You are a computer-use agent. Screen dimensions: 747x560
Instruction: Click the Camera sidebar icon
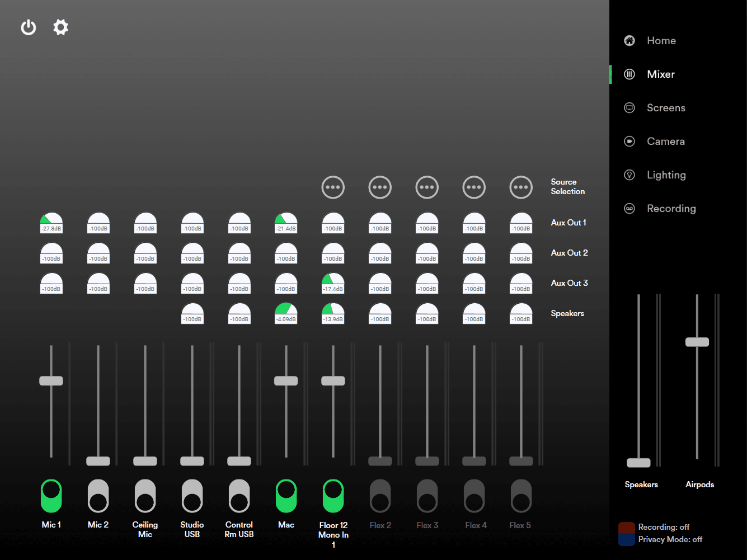(629, 141)
